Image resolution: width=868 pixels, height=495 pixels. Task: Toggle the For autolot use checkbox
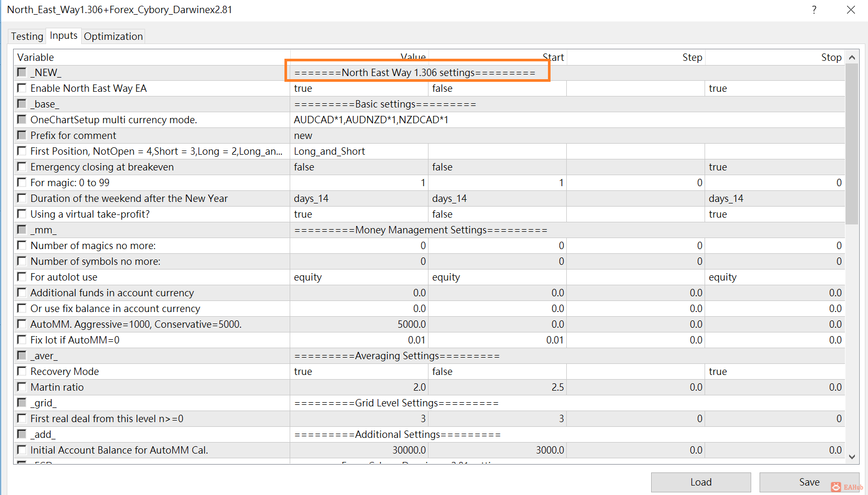(x=22, y=277)
